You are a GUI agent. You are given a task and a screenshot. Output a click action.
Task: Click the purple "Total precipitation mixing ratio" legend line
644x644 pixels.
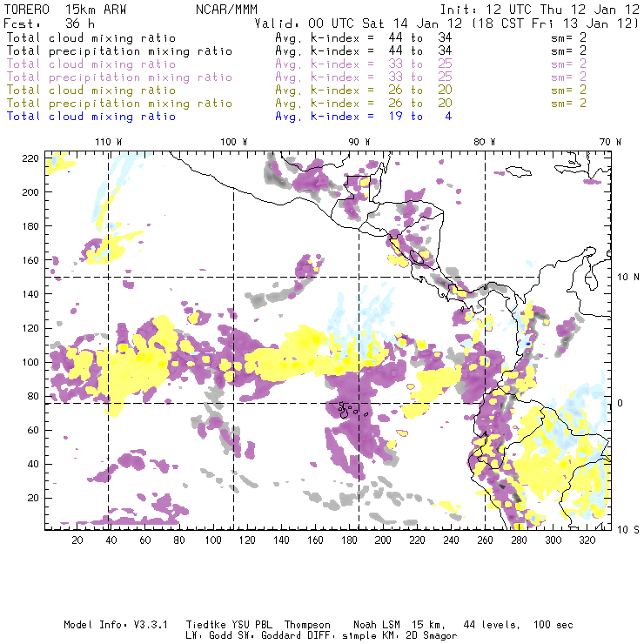pos(119,77)
